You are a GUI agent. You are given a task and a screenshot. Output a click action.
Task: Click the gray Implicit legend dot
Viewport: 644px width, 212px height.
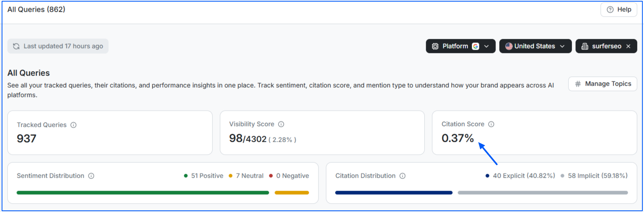coord(563,176)
